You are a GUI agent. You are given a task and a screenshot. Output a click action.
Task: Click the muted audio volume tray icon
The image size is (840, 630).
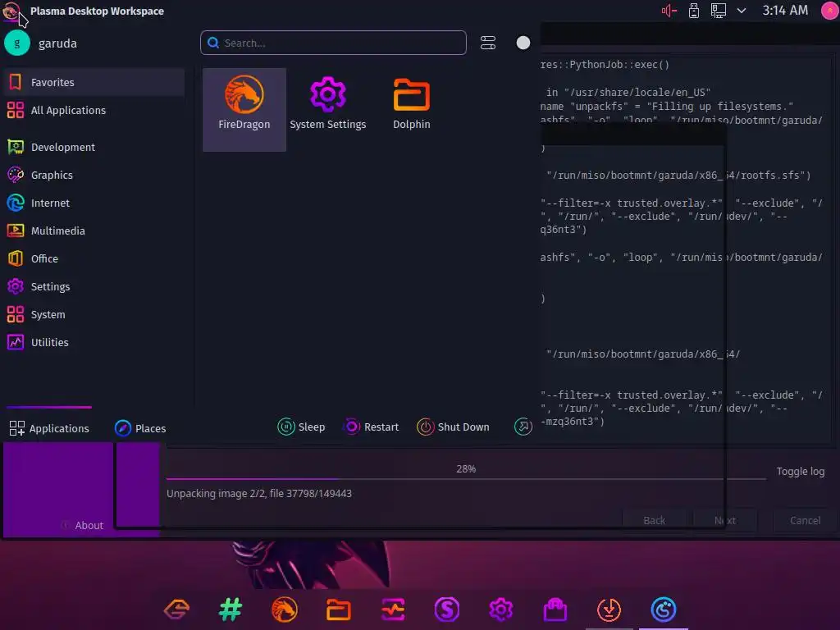point(669,11)
